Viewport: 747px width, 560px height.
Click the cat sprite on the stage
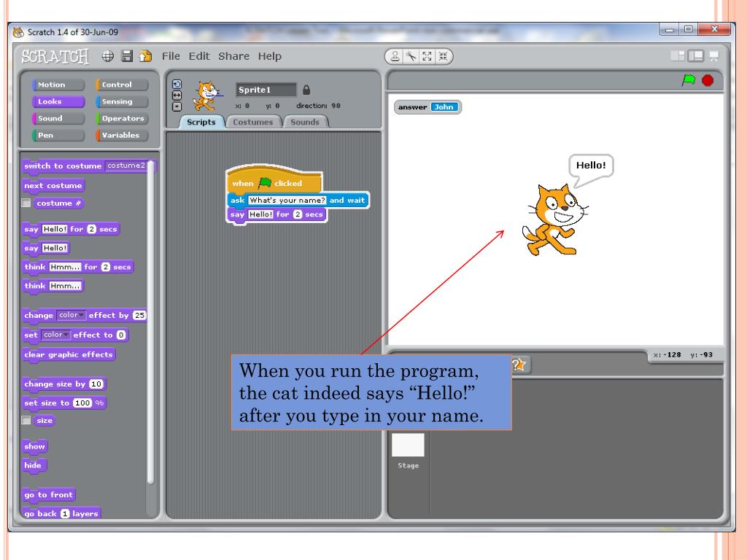coord(555,219)
